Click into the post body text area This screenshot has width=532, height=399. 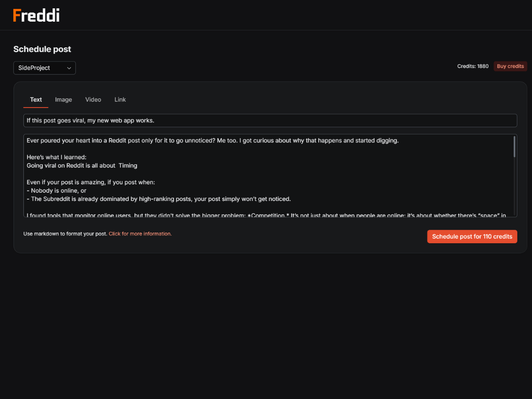pos(270,177)
